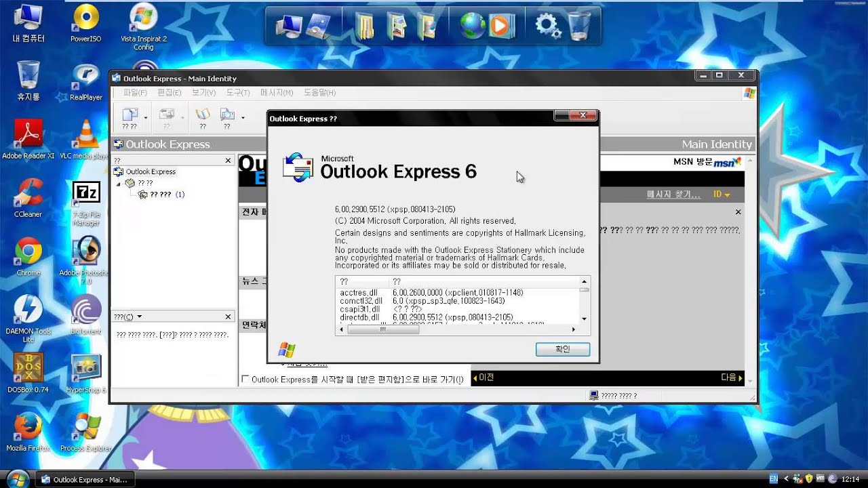The width and height of the screenshot is (868, 488).
Task: Open the Find button dropdown arrow
Action: pos(243,117)
